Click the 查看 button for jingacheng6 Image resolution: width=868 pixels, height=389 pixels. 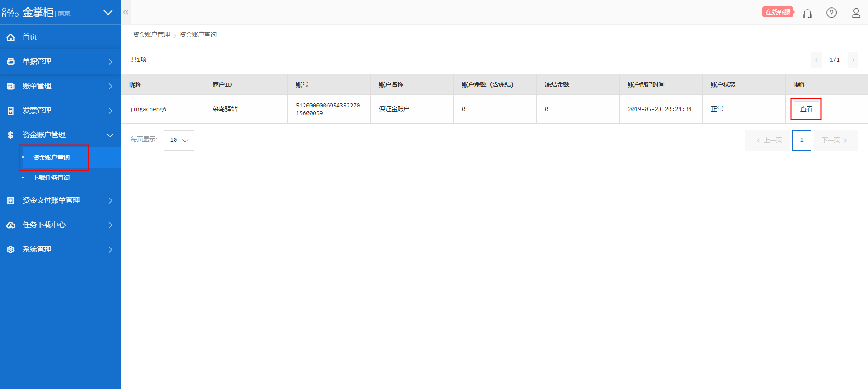pos(806,109)
